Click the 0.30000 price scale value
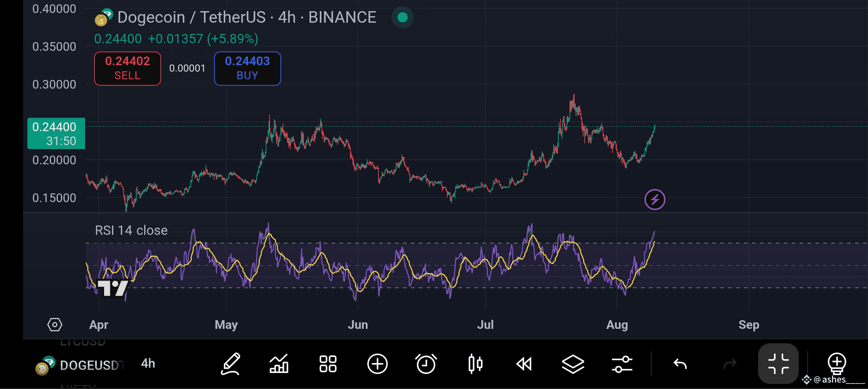This screenshot has width=868, height=389. tap(54, 84)
